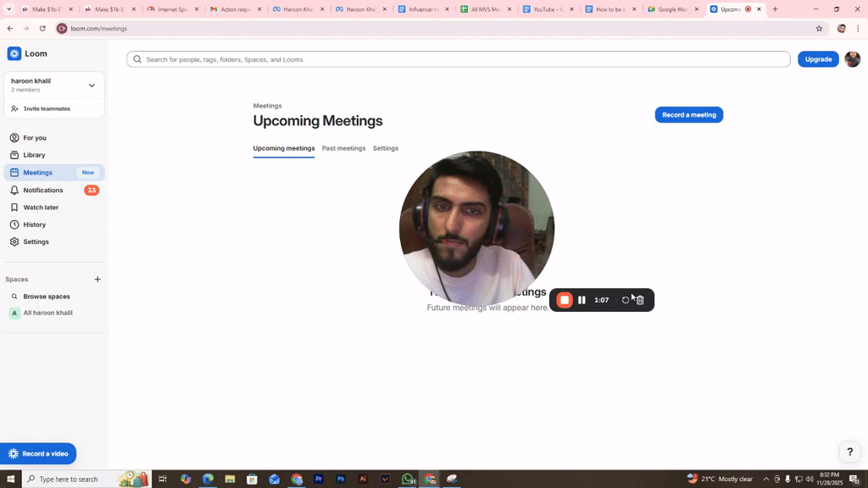Open the All haroon khalil space
Screen dimensions: 868x488
pyautogui.click(x=47, y=313)
